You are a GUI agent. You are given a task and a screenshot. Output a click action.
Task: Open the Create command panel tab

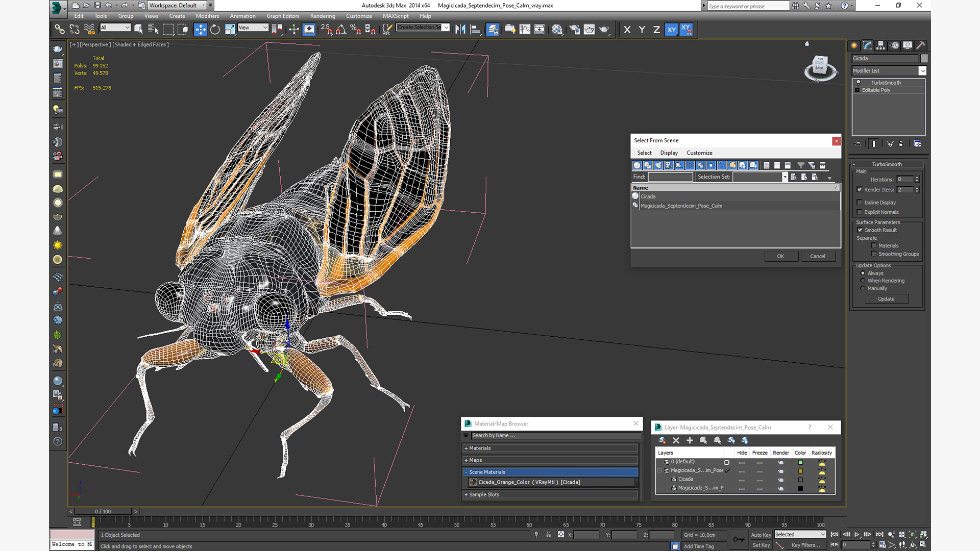point(854,45)
